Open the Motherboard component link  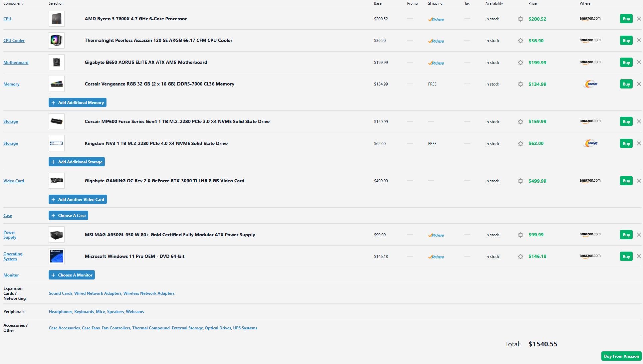[16, 63]
